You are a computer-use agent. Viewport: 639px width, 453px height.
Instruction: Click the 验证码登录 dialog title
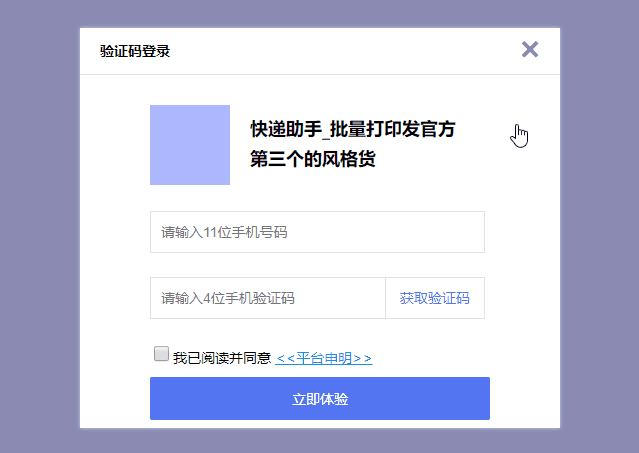135,51
